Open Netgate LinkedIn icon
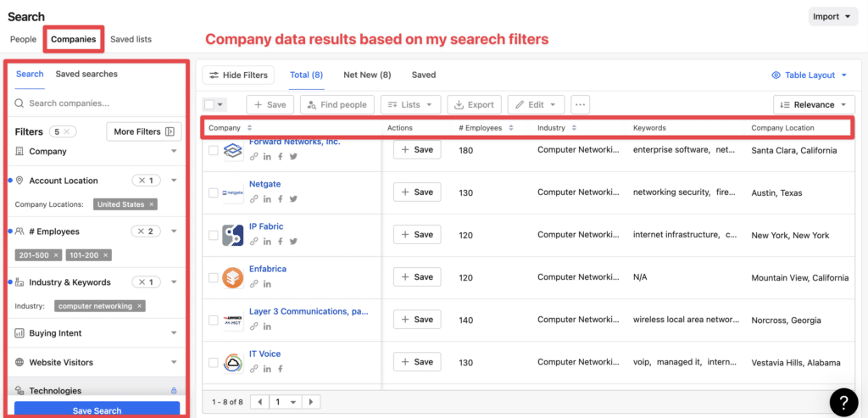The image size is (868, 418). click(x=267, y=198)
